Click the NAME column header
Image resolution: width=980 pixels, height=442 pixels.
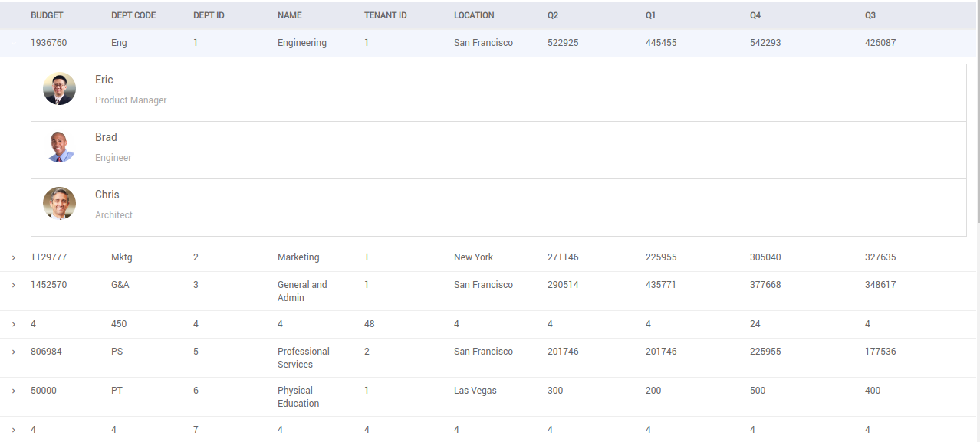(x=290, y=15)
